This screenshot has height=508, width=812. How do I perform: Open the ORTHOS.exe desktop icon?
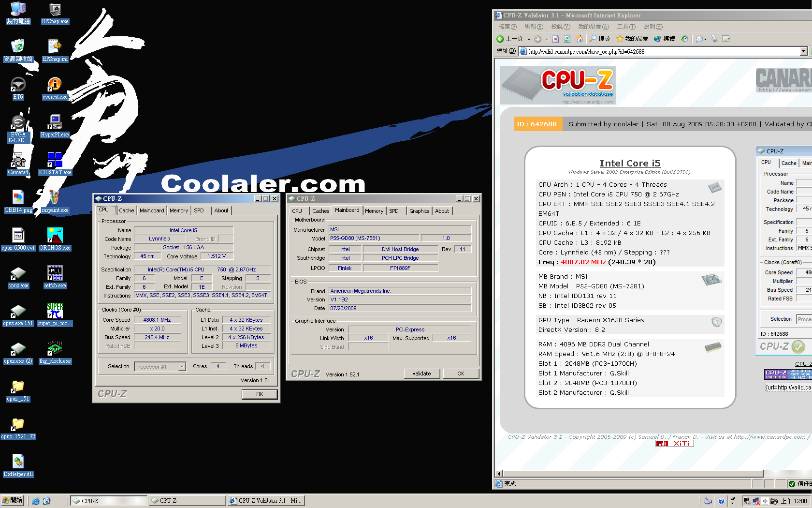(x=55, y=239)
